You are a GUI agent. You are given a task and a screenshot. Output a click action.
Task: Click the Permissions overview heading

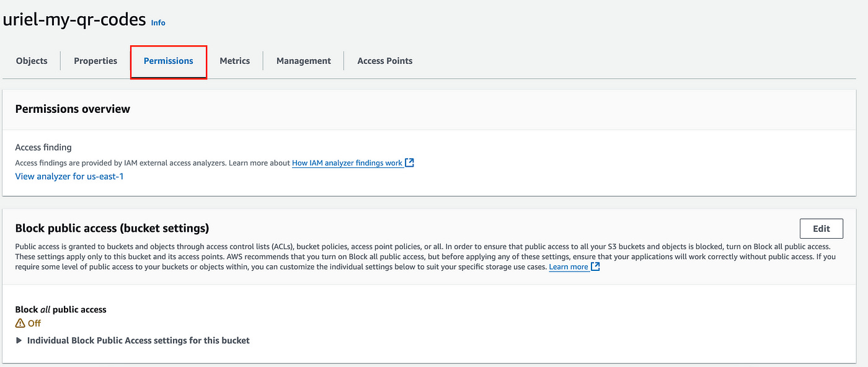73,109
